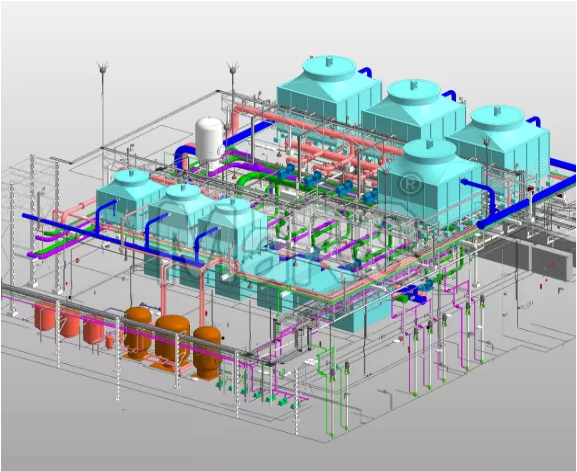Select the leftmost red expansion vessel
Screen dimensions: 577x472
tap(45, 316)
